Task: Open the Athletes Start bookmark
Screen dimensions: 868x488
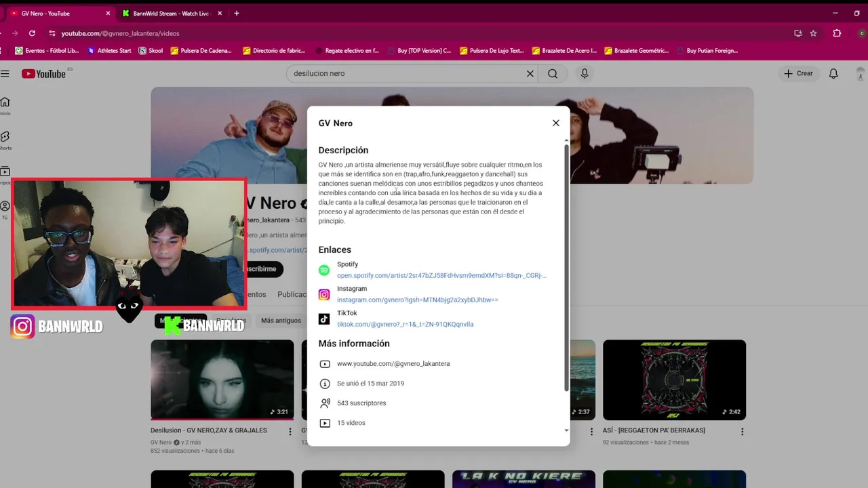Action: pyautogui.click(x=108, y=50)
